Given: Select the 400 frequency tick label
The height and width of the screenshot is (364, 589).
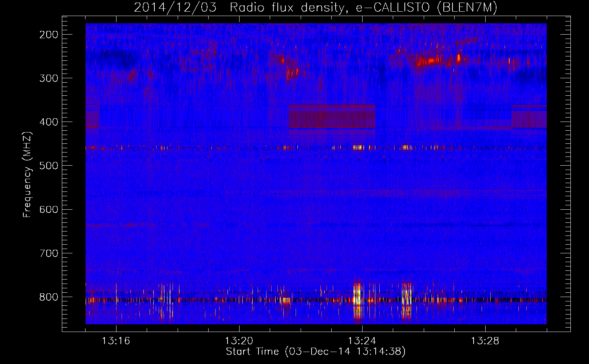Looking at the screenshot, I should [x=49, y=122].
